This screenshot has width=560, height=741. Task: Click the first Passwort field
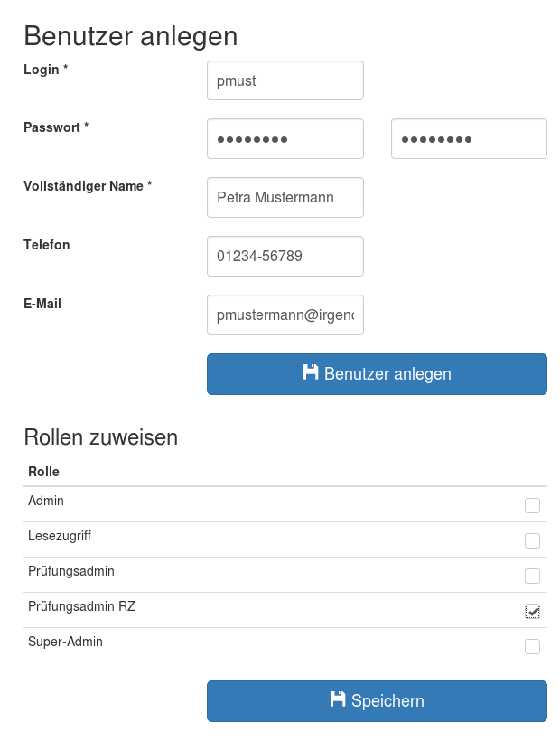(285, 138)
